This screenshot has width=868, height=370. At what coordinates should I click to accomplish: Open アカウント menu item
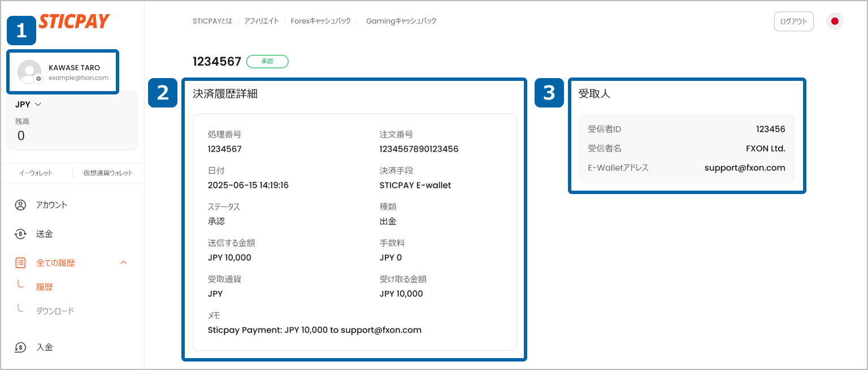52,205
